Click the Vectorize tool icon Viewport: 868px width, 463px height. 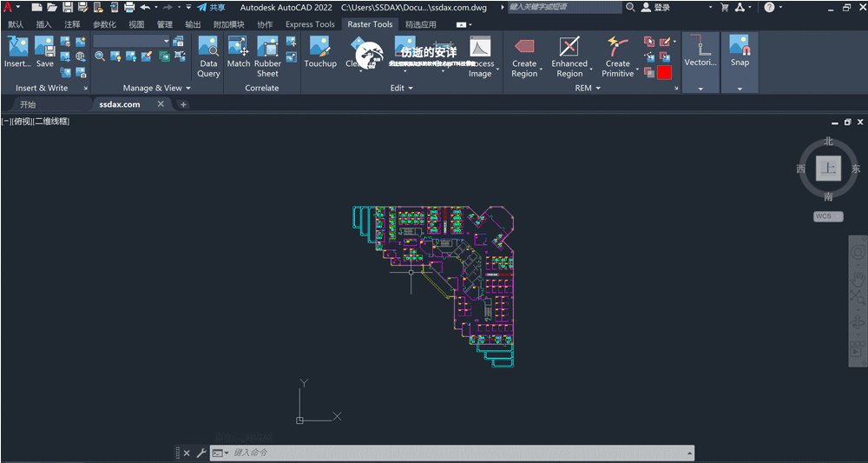700,45
